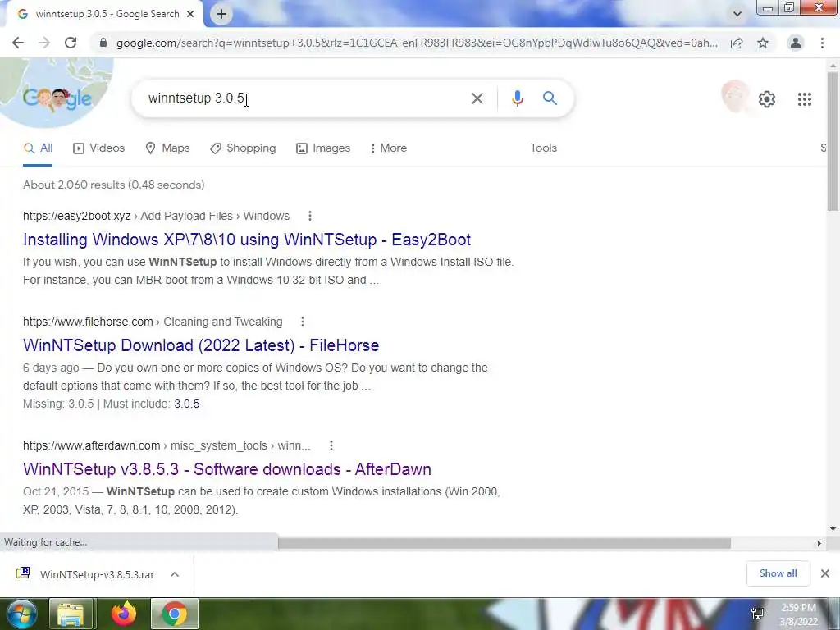The image size is (840, 630).
Task: Bookmark this page with the star icon
Action: point(763,43)
